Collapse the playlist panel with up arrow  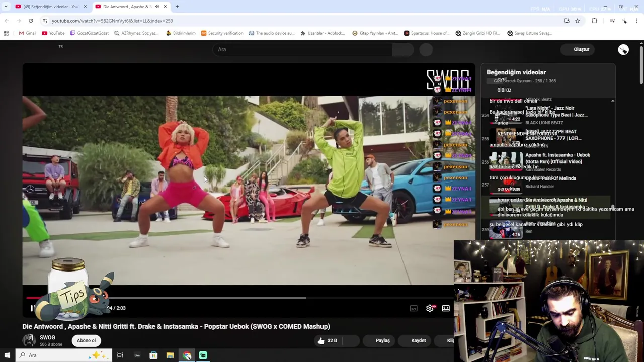(612, 101)
